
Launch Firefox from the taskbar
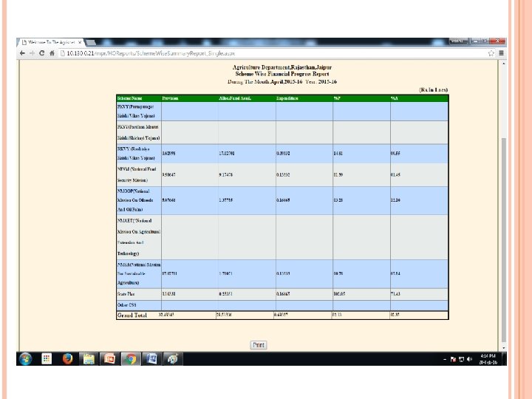coord(67,358)
